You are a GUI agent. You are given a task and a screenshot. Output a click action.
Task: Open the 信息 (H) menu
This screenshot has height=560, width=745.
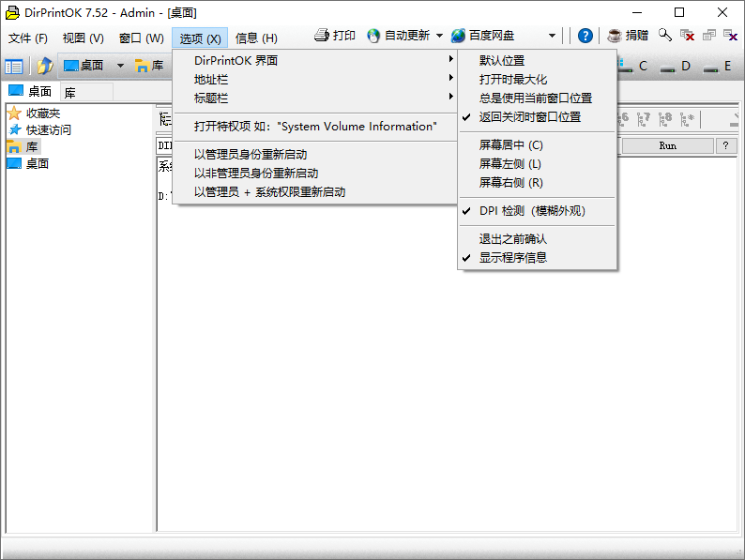[256, 38]
